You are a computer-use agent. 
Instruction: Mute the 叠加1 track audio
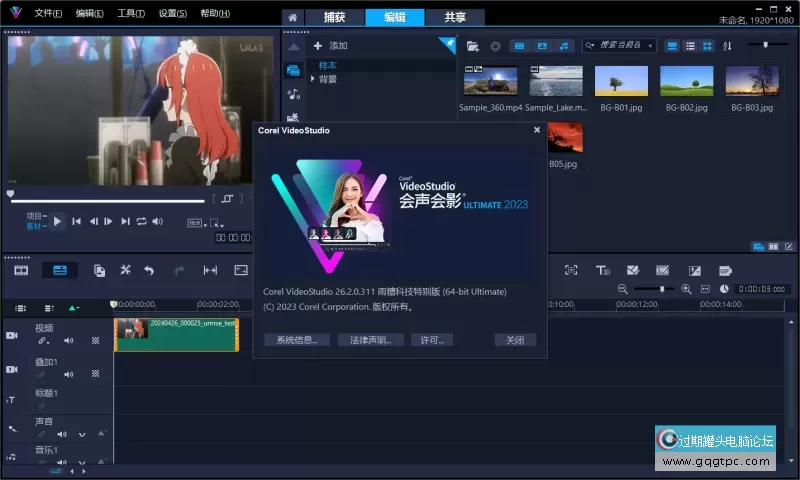click(x=68, y=374)
